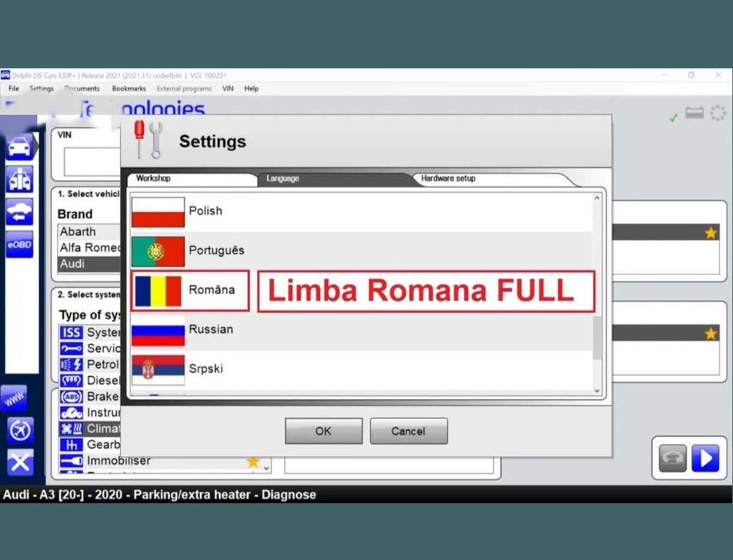The image size is (733, 560).
Task: Click the Service wrench system icon
Action: pyautogui.click(x=71, y=348)
